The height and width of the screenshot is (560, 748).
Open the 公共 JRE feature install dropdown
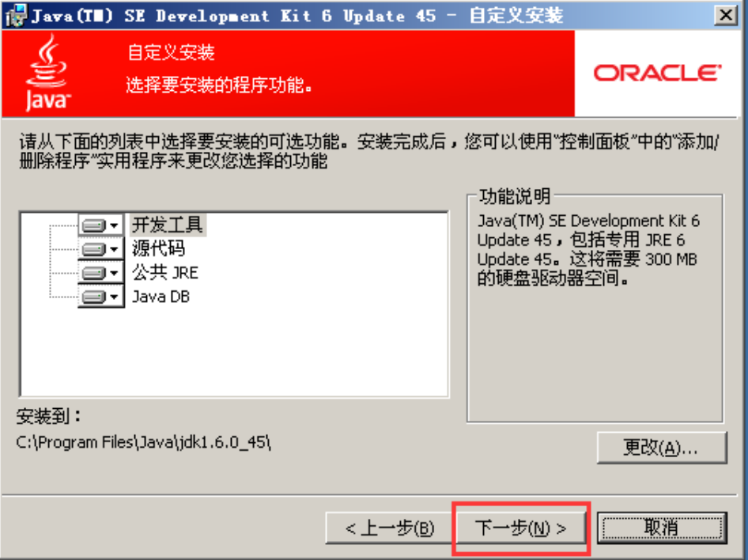point(100,273)
